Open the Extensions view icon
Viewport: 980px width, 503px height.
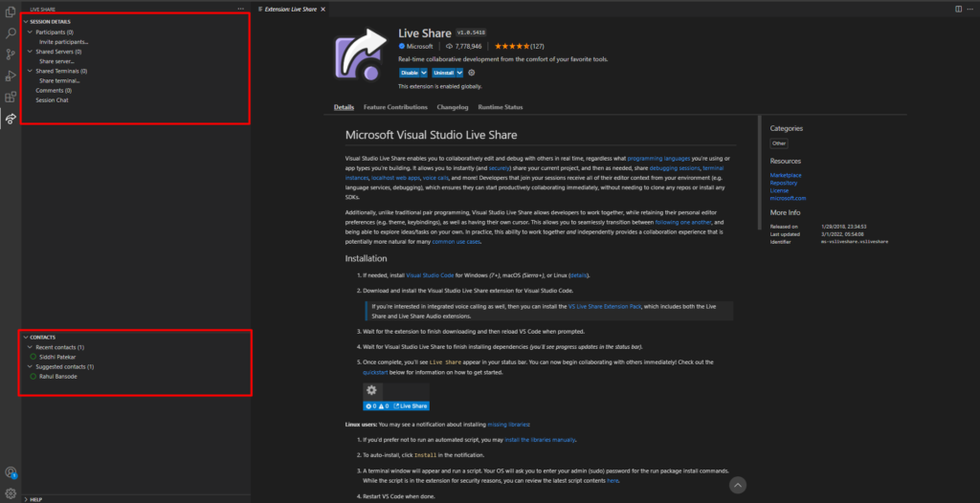[10, 97]
